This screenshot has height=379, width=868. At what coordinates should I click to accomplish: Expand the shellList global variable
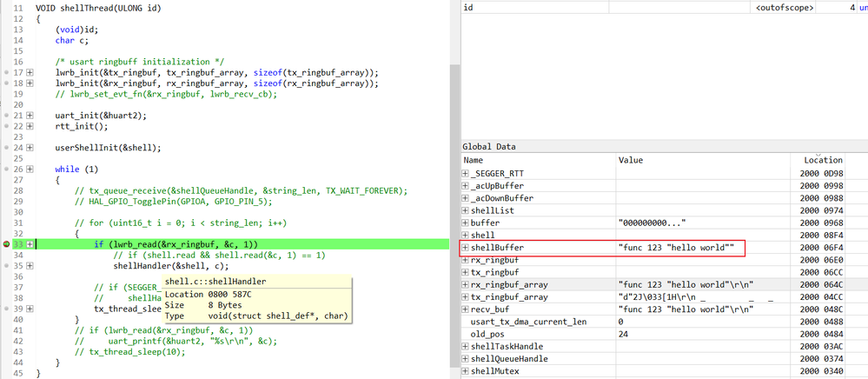coord(466,210)
